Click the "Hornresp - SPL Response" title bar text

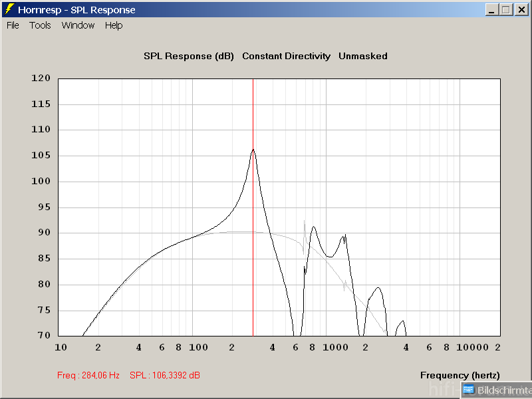tap(76, 10)
